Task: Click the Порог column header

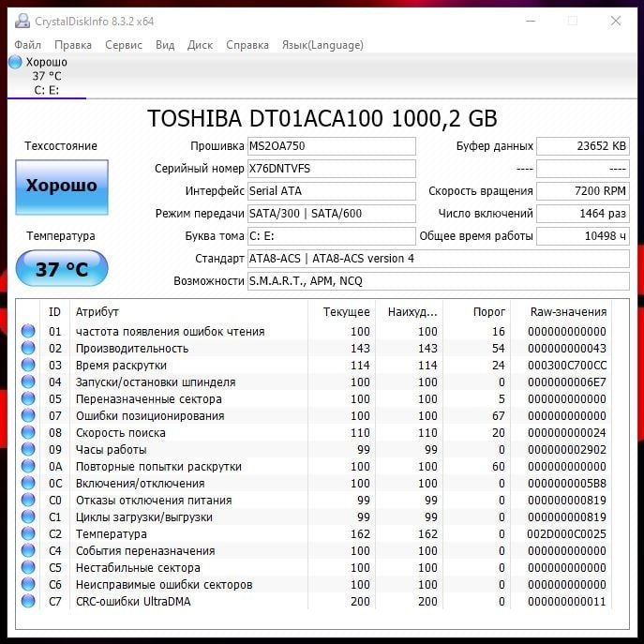Action: click(477, 312)
